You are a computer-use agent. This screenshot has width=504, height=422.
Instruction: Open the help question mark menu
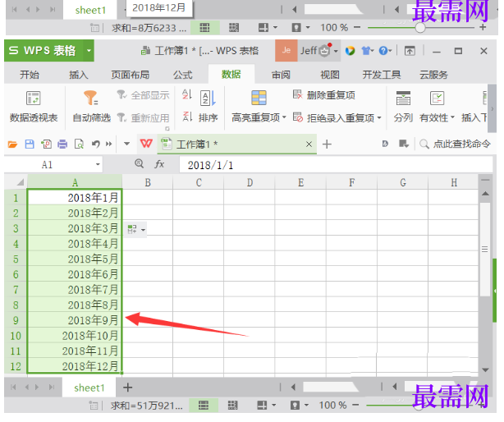(x=385, y=51)
